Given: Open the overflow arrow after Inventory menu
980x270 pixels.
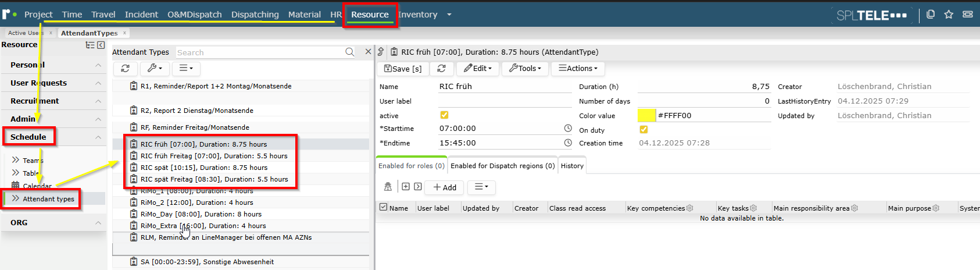Looking at the screenshot, I should tap(449, 15).
